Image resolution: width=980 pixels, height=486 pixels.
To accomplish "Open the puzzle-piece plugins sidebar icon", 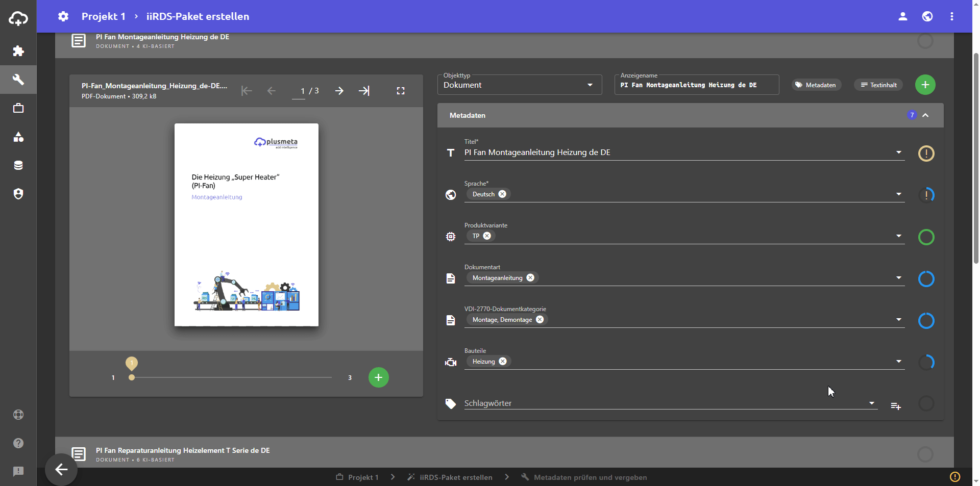I will tap(18, 51).
